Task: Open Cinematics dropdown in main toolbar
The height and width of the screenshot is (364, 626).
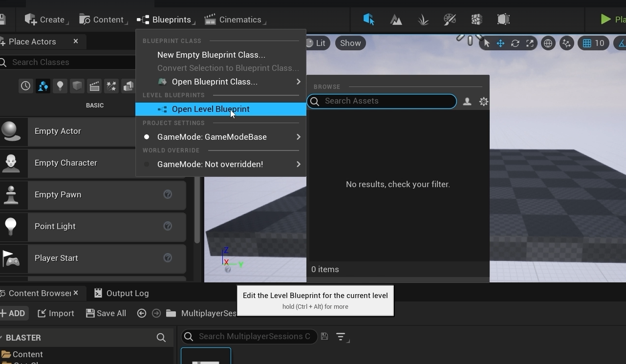Action: point(235,20)
